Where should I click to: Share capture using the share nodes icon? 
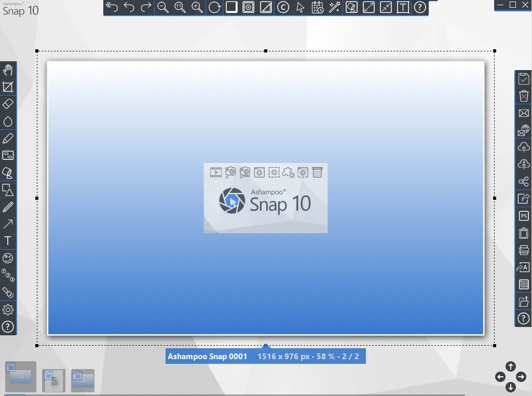click(524, 182)
